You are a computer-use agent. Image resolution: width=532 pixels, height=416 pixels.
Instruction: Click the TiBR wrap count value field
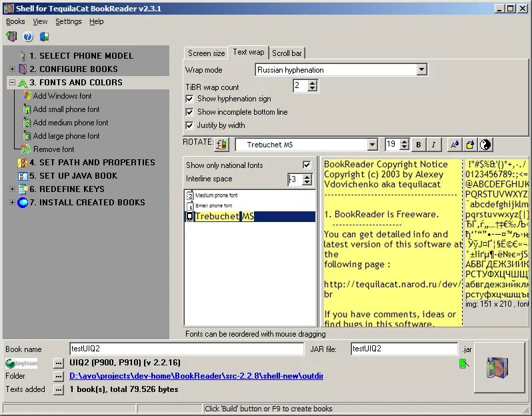click(x=300, y=85)
